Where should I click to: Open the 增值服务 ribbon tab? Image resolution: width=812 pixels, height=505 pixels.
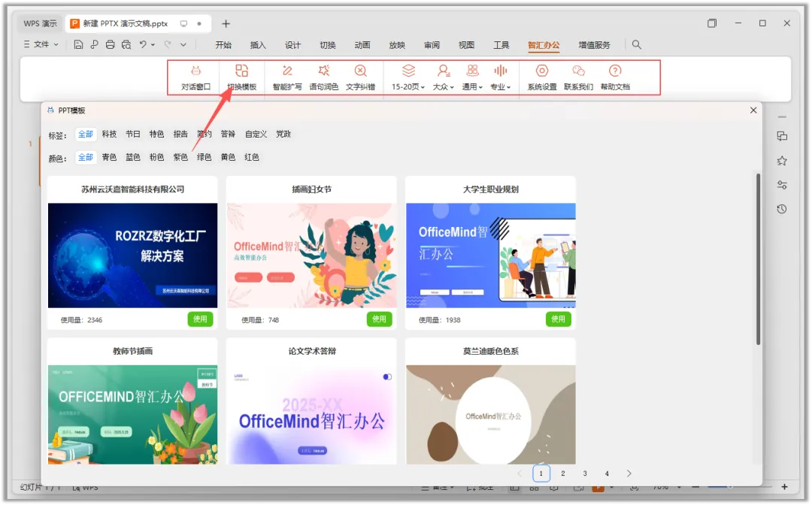[594, 46]
